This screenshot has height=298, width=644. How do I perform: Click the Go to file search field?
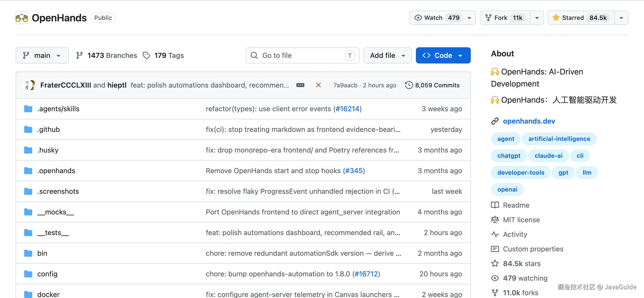click(x=302, y=55)
